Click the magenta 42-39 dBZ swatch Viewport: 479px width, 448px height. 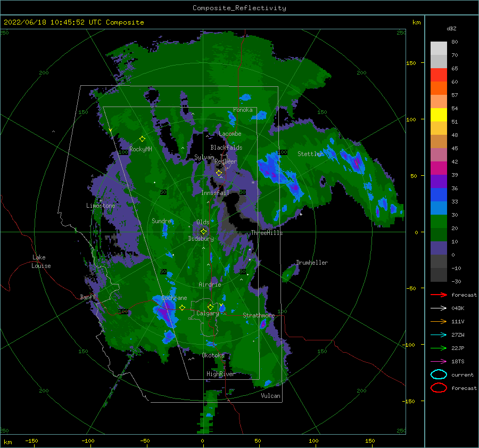point(439,168)
